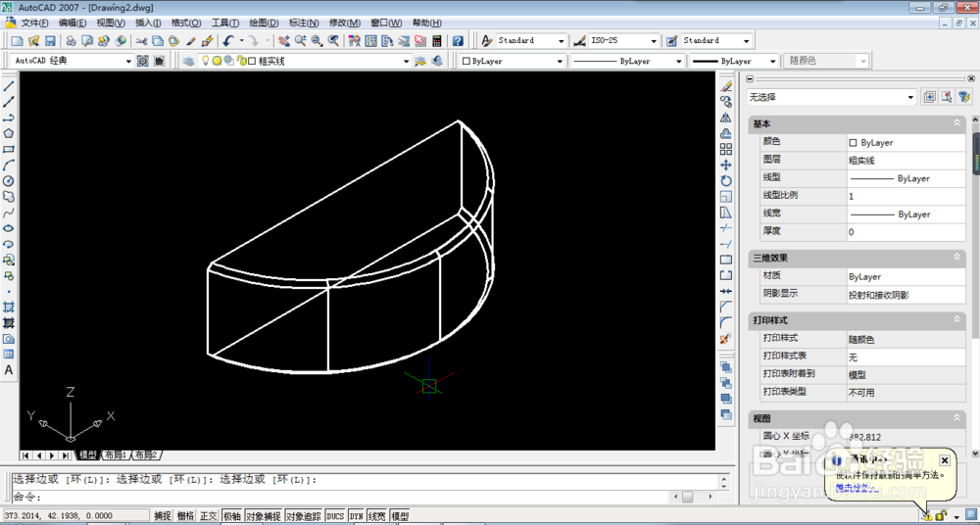Toggle the 栅格 grid display
This screenshot has height=525, width=980.
click(x=185, y=516)
